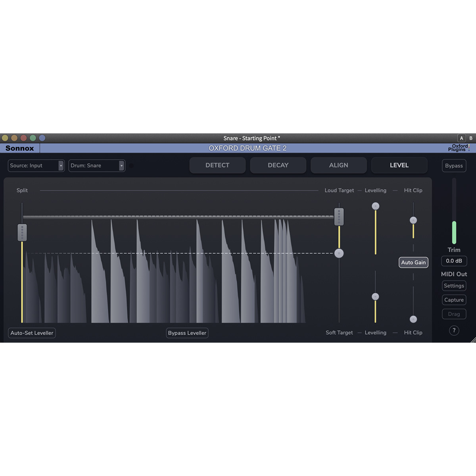
Task: Click the Loud Target handle
Action: tap(339, 217)
